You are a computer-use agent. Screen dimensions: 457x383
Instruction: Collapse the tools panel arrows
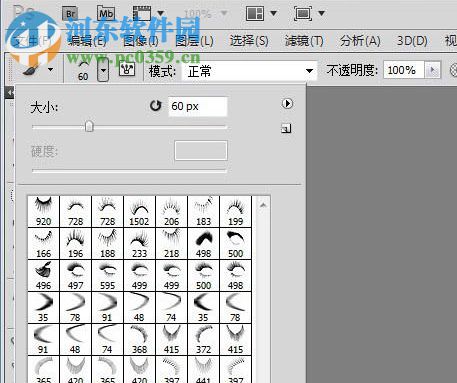(x=10, y=92)
